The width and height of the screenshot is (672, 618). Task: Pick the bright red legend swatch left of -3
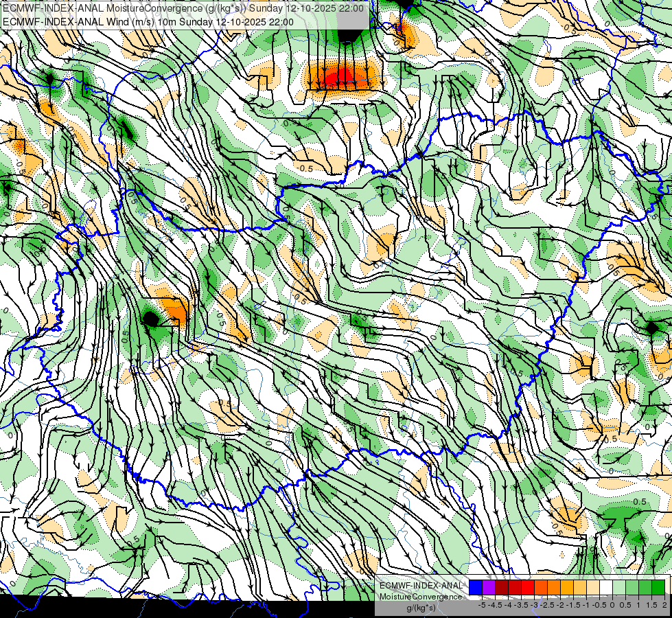point(528,587)
